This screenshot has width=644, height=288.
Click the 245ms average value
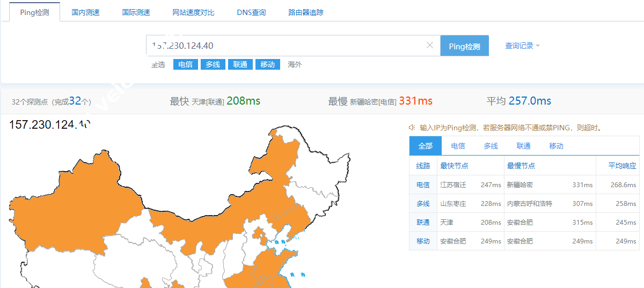(626, 222)
